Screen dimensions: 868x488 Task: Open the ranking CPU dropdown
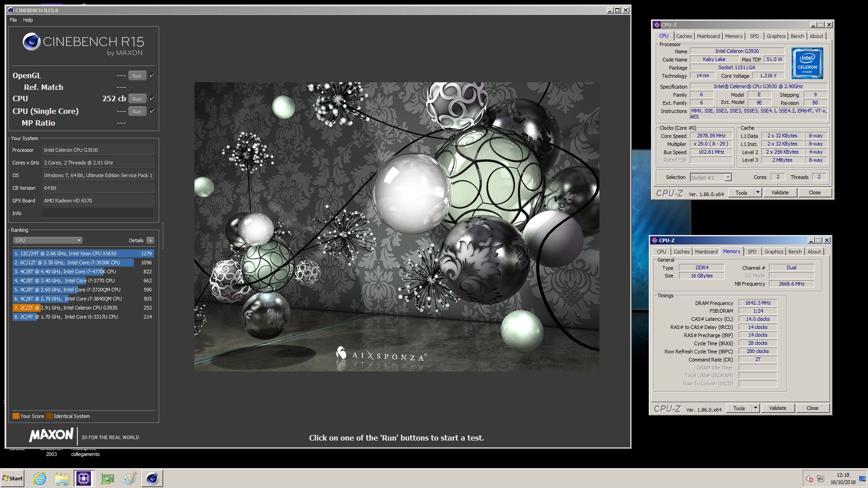pos(48,240)
